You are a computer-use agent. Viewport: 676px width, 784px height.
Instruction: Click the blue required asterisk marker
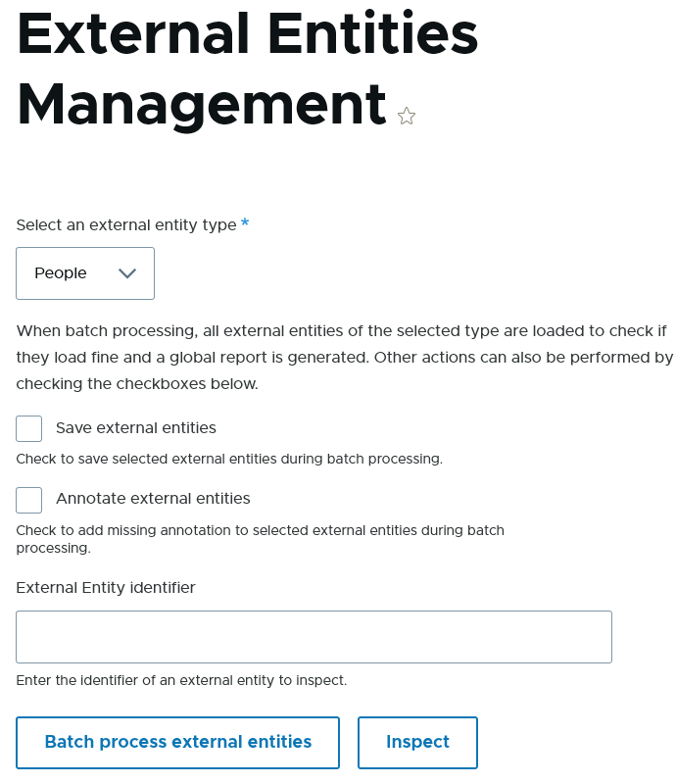pyautogui.click(x=245, y=224)
